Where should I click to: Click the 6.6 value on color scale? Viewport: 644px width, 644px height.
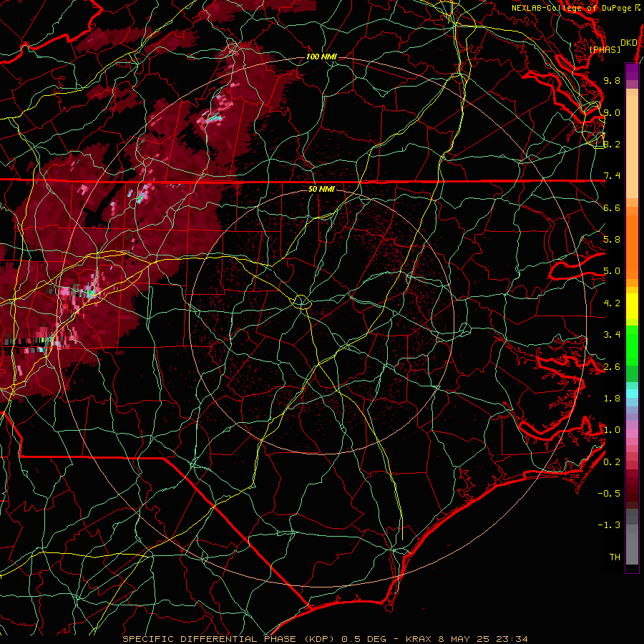612,208
